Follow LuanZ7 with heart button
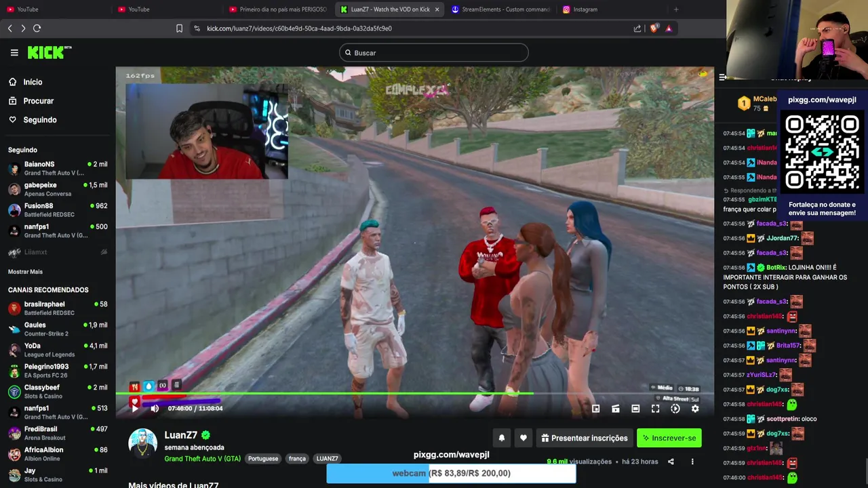The image size is (868, 488). point(524,438)
